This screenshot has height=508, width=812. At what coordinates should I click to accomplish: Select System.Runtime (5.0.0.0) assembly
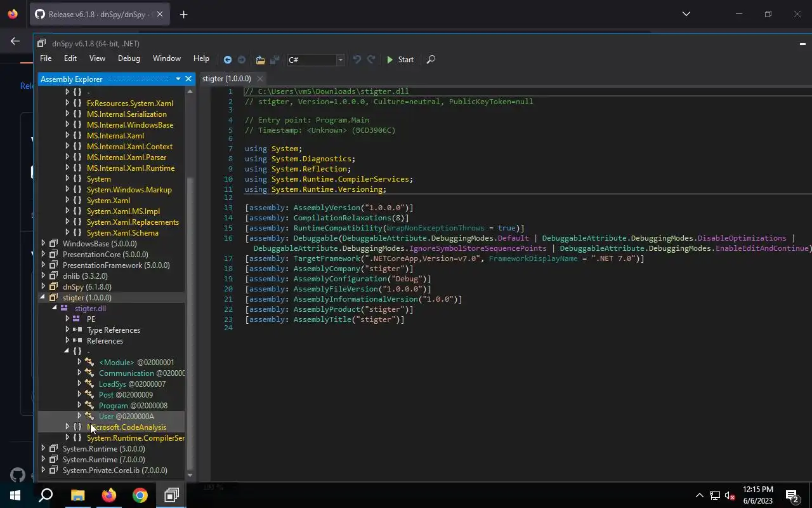coord(103,449)
